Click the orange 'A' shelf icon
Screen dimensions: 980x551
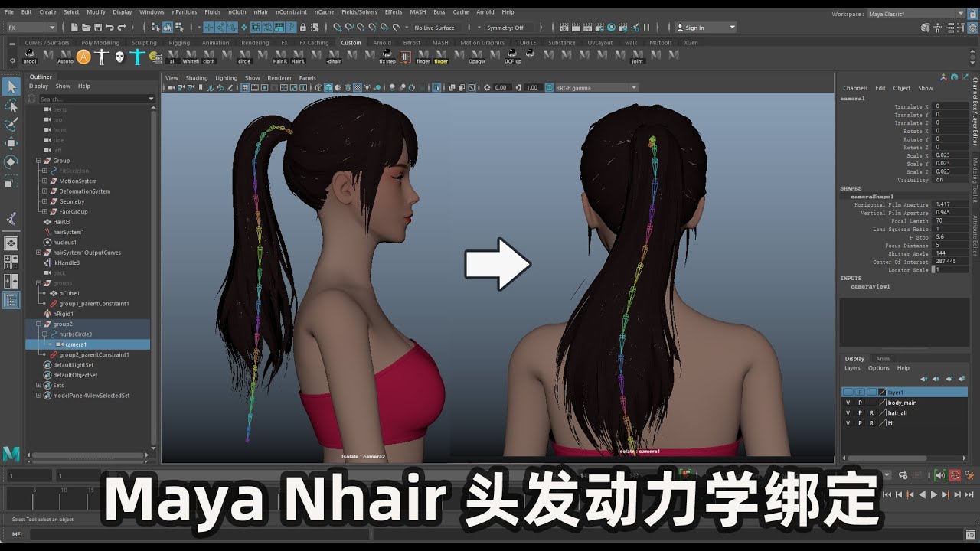[83, 56]
